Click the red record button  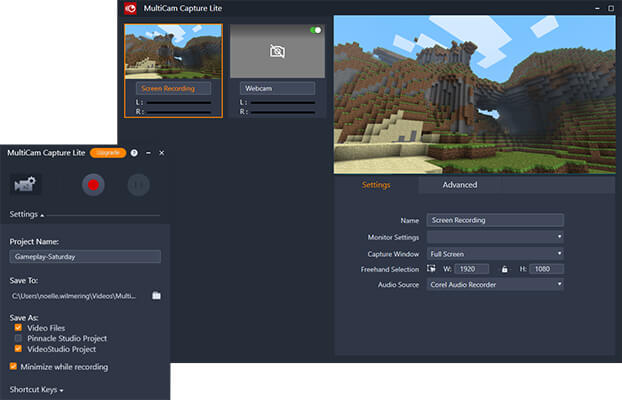pyautogui.click(x=93, y=185)
